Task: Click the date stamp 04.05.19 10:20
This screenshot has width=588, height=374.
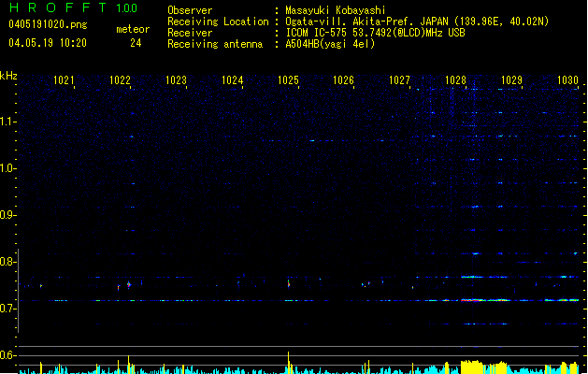Action: [48, 43]
